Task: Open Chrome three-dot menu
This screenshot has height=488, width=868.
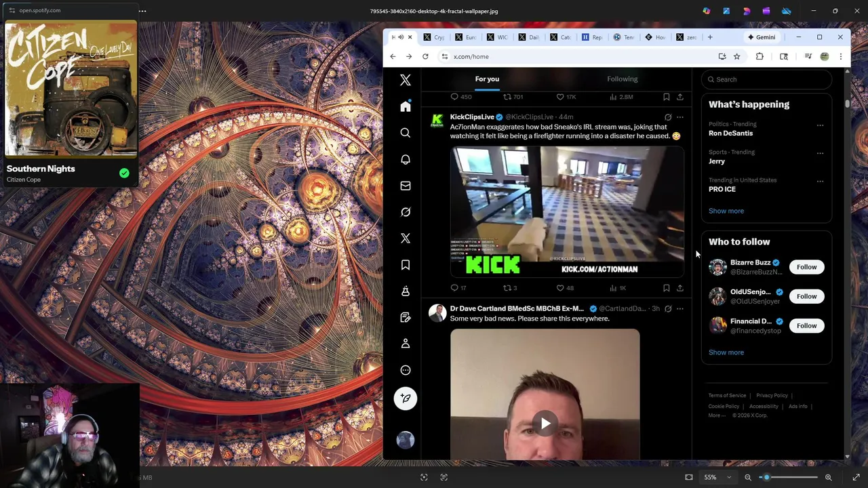Action: tap(841, 56)
